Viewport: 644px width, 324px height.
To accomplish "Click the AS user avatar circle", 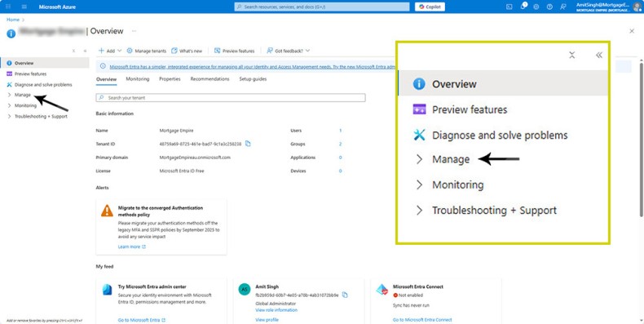I will [245, 290].
